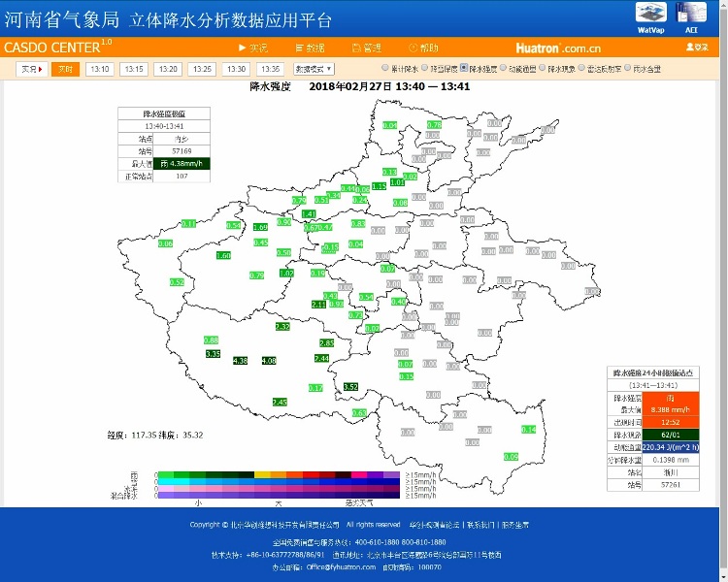Click the orange 实时 button
The image size is (728, 582).
[65, 69]
